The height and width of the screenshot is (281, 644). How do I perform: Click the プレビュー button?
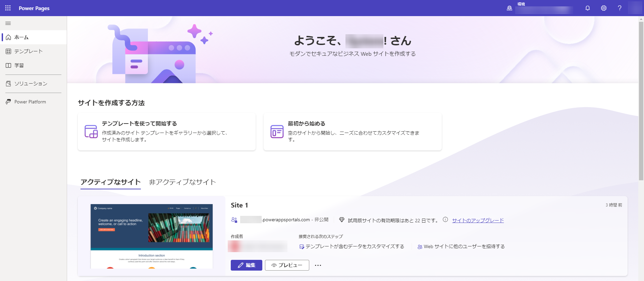tap(287, 265)
